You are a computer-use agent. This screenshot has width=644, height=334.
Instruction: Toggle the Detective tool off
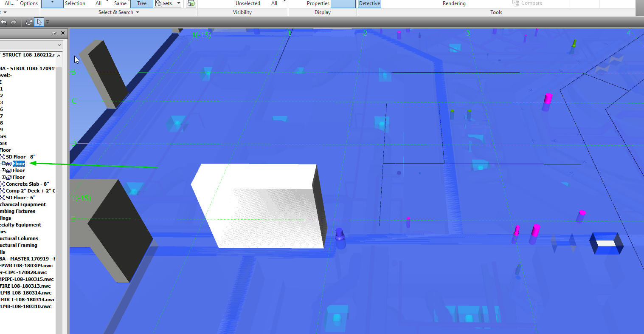(x=369, y=3)
